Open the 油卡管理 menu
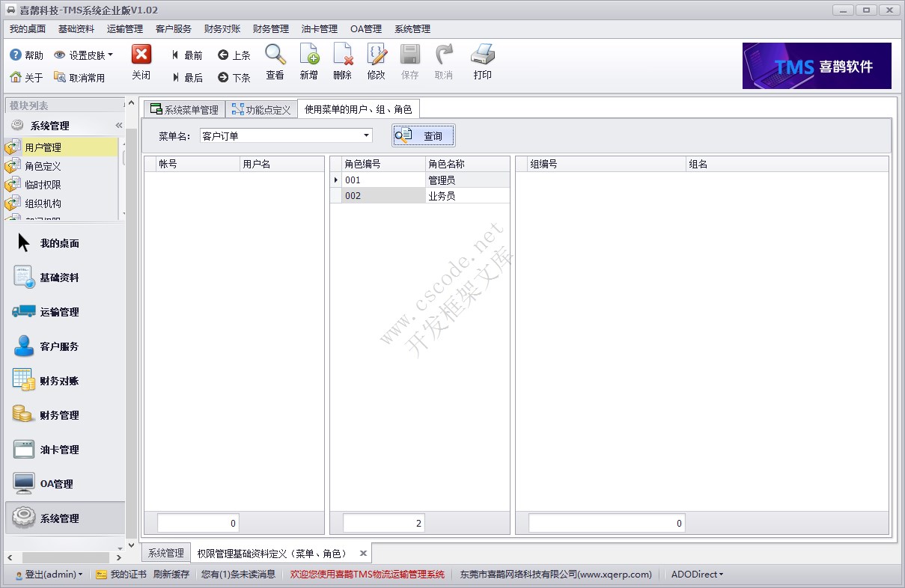 pyautogui.click(x=320, y=29)
